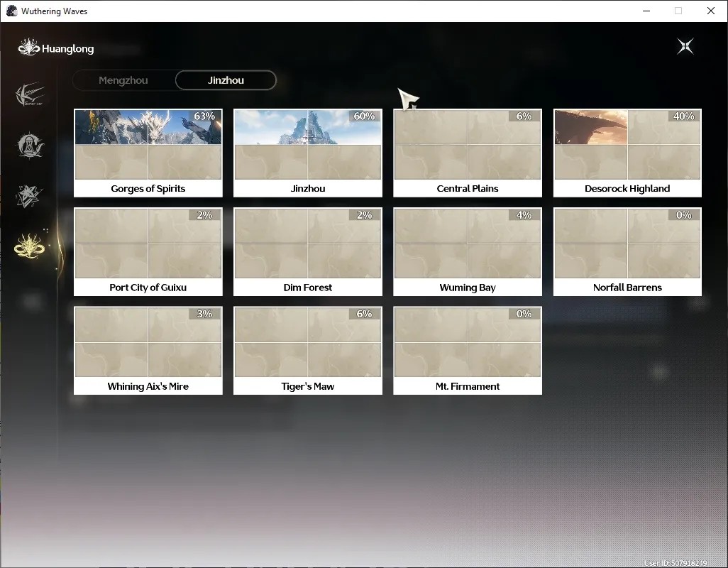Select the second sidebar circular crest icon
The height and width of the screenshot is (568, 728).
[30, 146]
